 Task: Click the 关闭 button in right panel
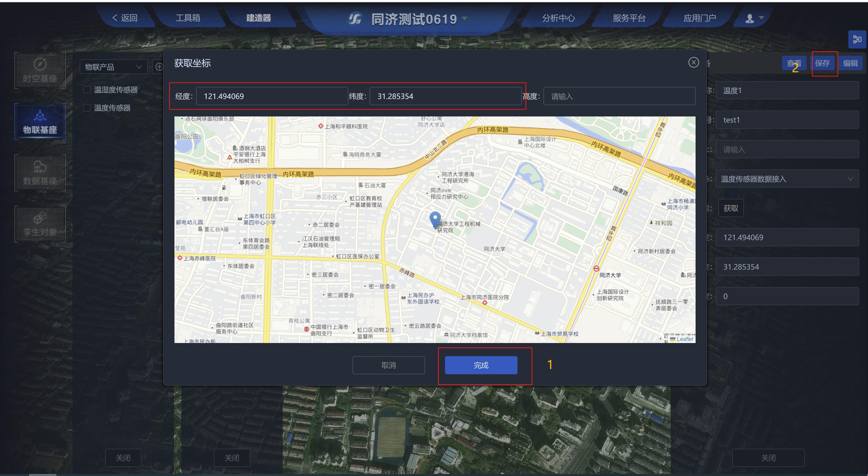[768, 457]
